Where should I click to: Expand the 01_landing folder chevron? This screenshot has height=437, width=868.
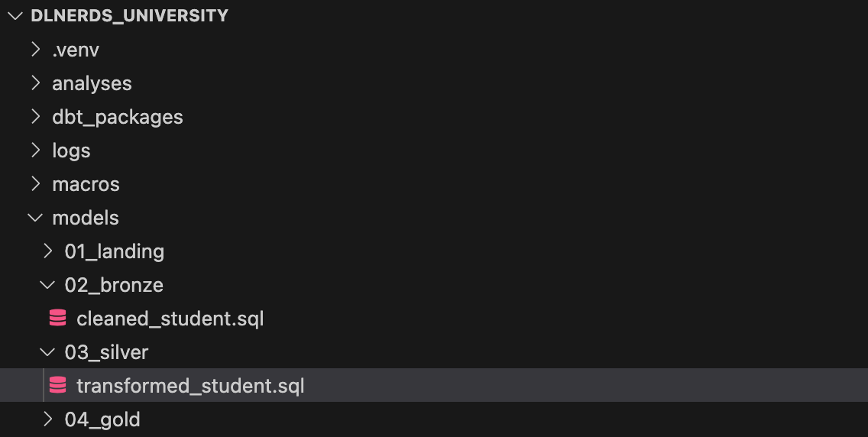[48, 251]
